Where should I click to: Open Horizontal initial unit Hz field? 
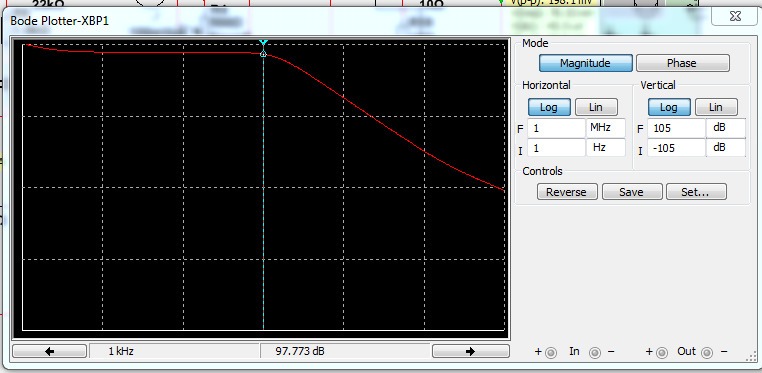[x=606, y=148]
